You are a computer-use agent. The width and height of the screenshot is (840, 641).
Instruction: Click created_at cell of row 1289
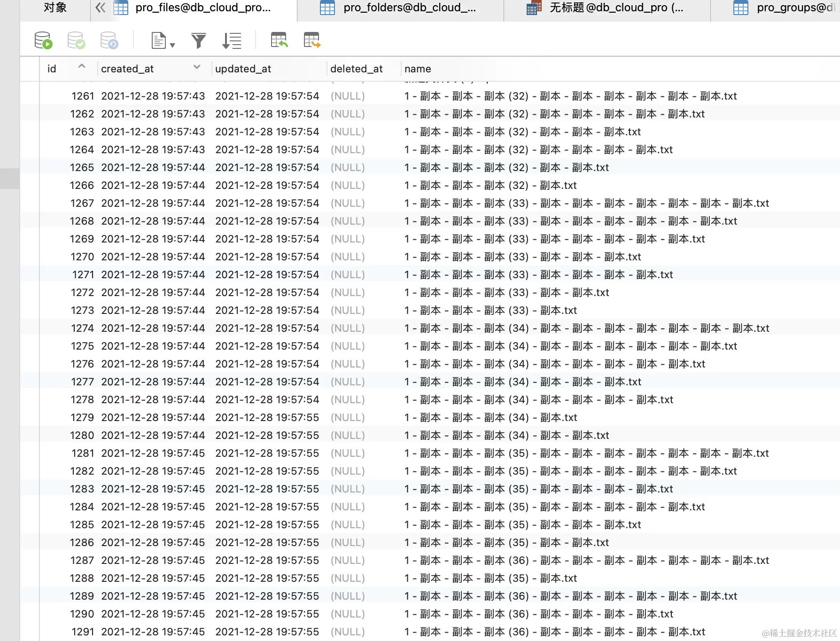(x=153, y=596)
